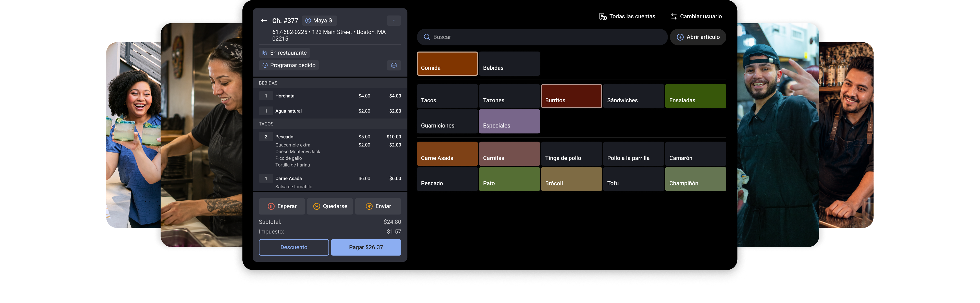Add the Tinga de pollo item
This screenshot has height=303, width=980.
[571, 154]
